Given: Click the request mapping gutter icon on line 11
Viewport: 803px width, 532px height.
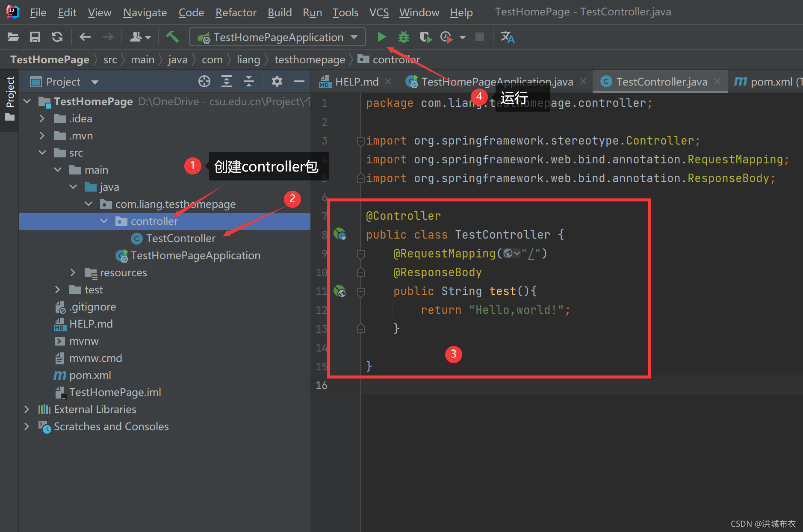Looking at the screenshot, I should (340, 291).
